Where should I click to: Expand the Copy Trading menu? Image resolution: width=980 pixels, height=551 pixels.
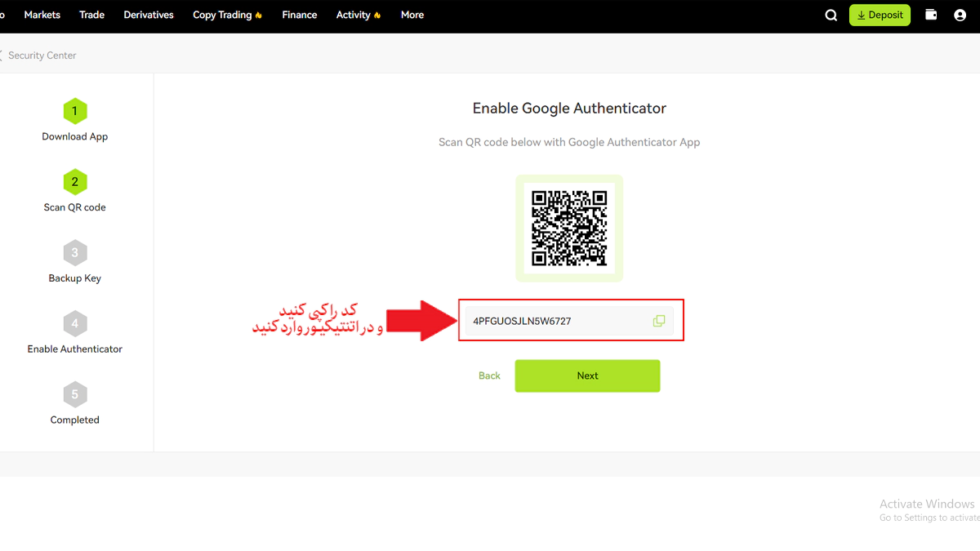click(x=227, y=15)
